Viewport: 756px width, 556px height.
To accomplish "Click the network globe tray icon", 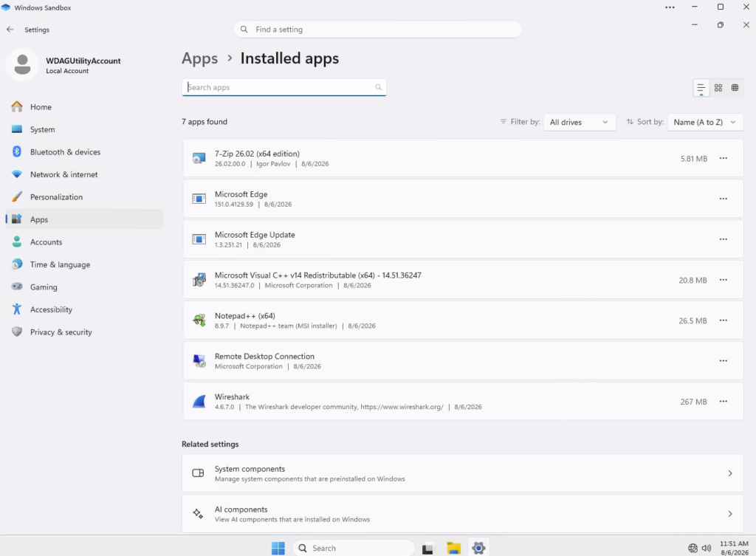I will 693,548.
